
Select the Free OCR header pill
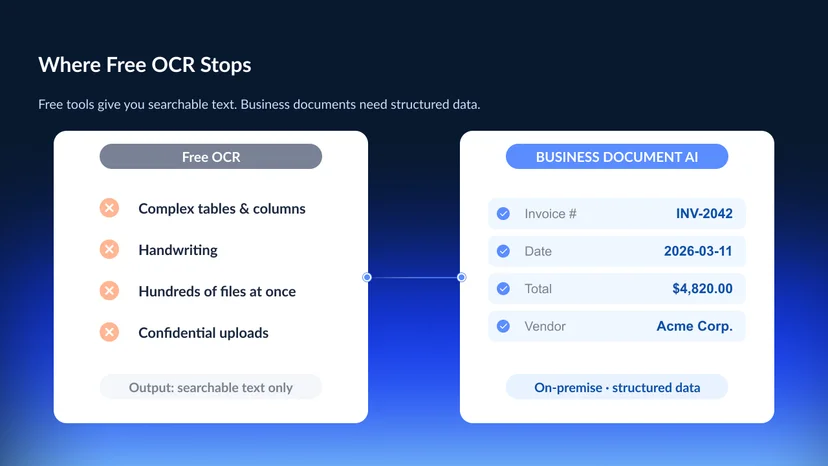(x=211, y=156)
